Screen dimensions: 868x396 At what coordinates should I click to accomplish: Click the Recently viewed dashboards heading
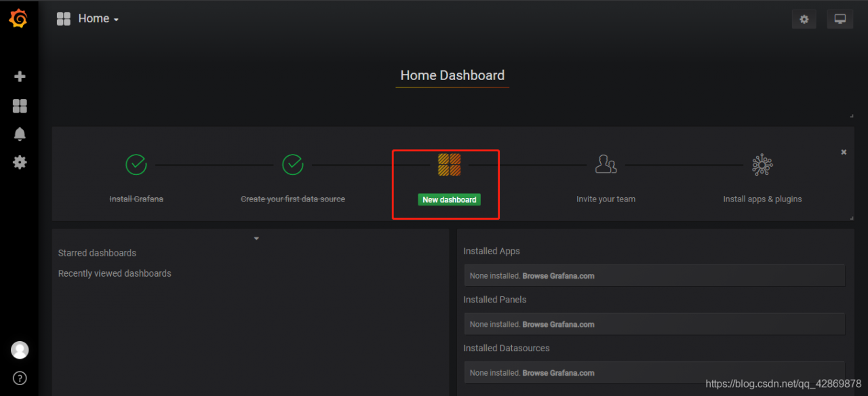pyautogui.click(x=115, y=273)
